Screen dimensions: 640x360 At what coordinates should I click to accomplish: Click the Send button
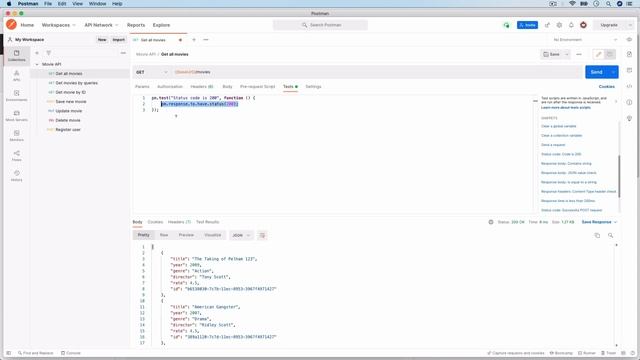[x=597, y=72]
